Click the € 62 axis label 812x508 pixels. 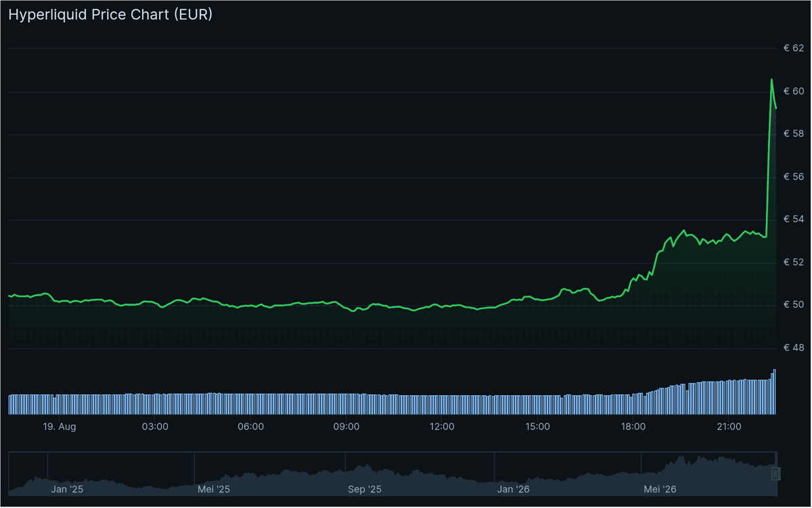(x=793, y=48)
